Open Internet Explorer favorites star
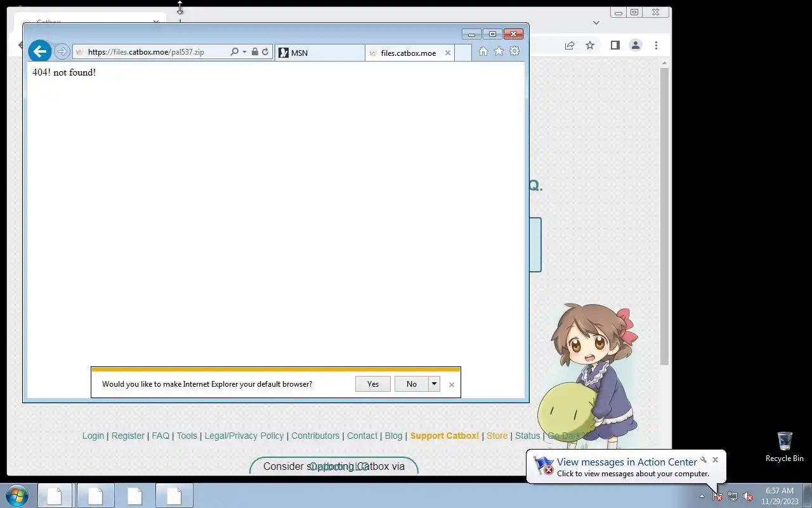 [499, 51]
